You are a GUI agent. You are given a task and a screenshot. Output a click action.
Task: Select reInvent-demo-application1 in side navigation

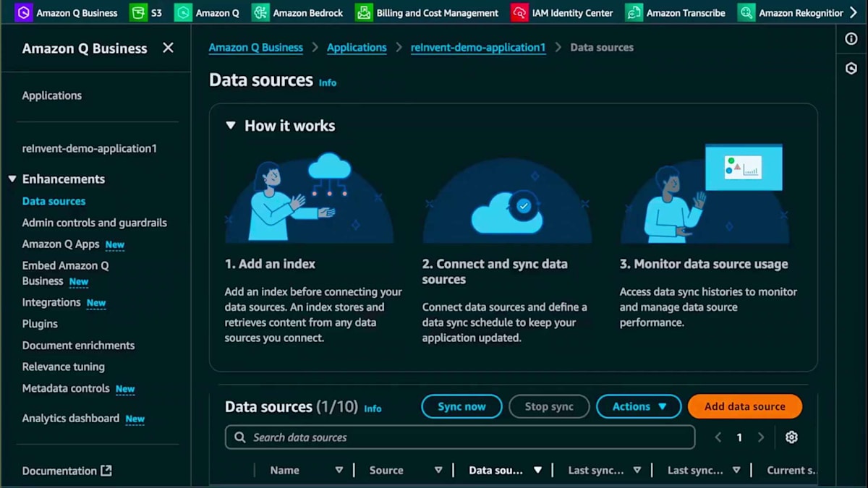pos(90,148)
